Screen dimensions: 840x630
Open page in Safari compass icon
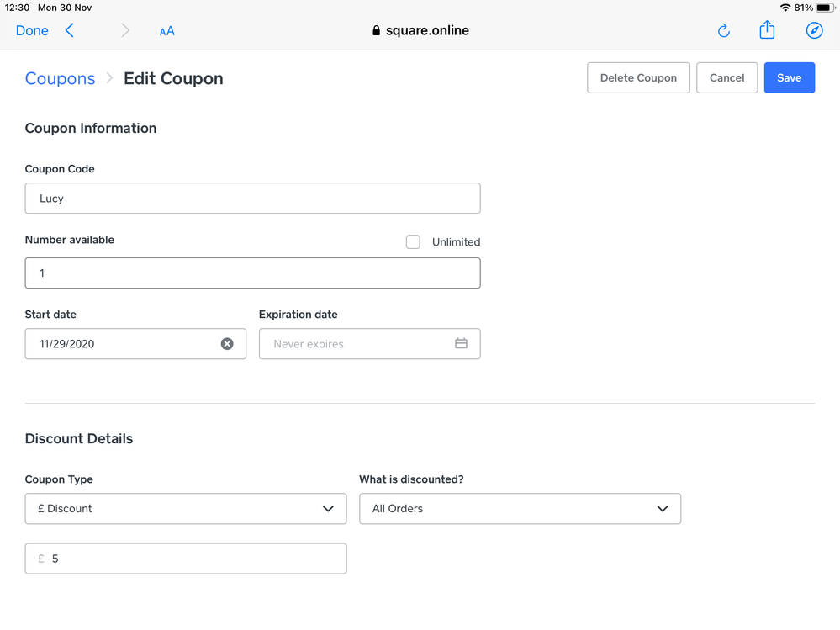coord(814,31)
